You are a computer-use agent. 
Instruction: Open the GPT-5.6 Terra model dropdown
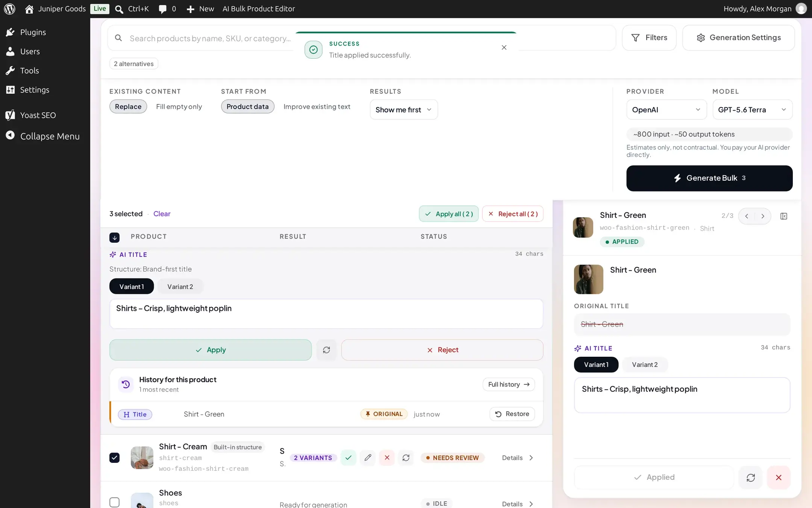pos(752,110)
